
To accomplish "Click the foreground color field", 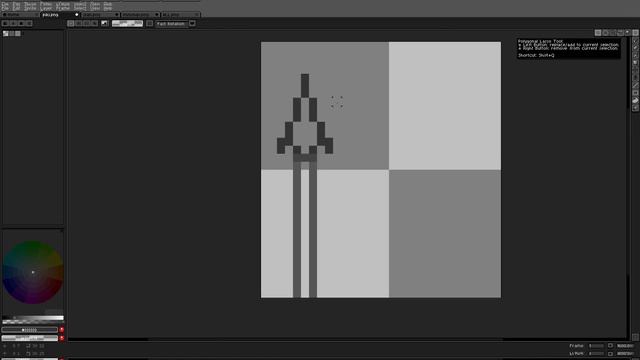I will (30, 330).
